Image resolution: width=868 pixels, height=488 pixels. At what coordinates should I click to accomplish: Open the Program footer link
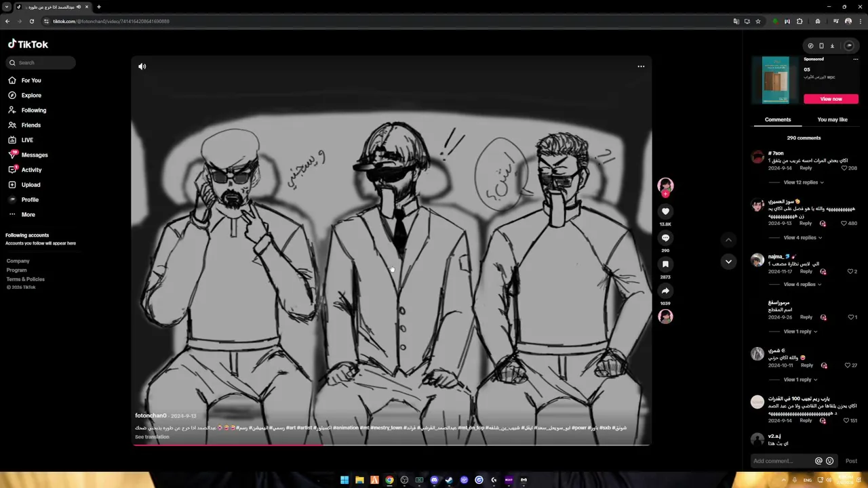(17, 270)
